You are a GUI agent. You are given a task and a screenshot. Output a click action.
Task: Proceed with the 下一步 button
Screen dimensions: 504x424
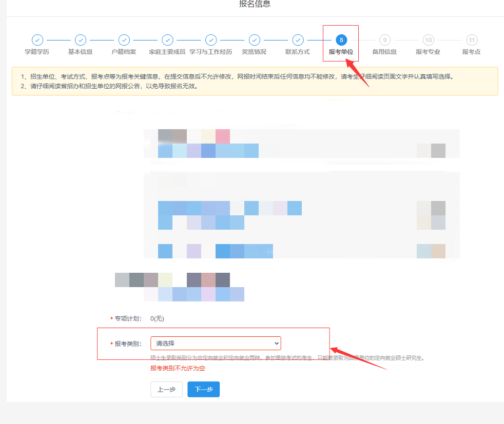[x=203, y=389]
